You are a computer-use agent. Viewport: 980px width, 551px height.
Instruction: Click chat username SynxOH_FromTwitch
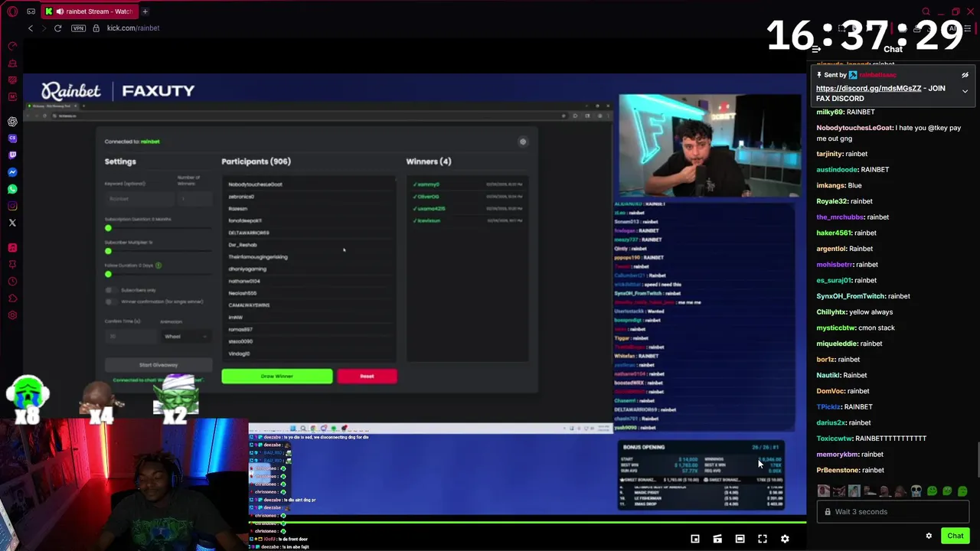(850, 296)
